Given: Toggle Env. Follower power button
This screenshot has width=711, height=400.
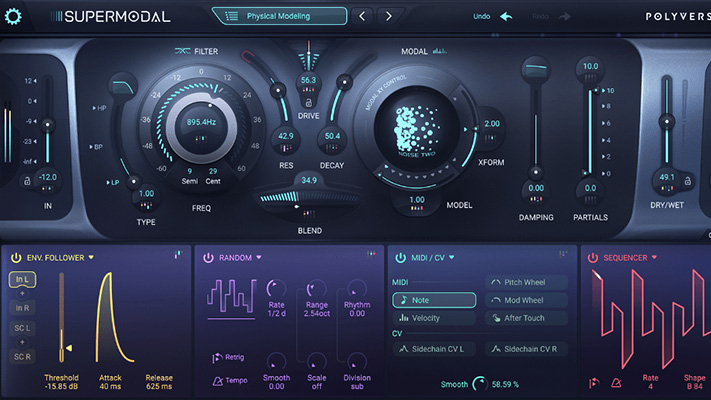Looking at the screenshot, I should [x=16, y=258].
